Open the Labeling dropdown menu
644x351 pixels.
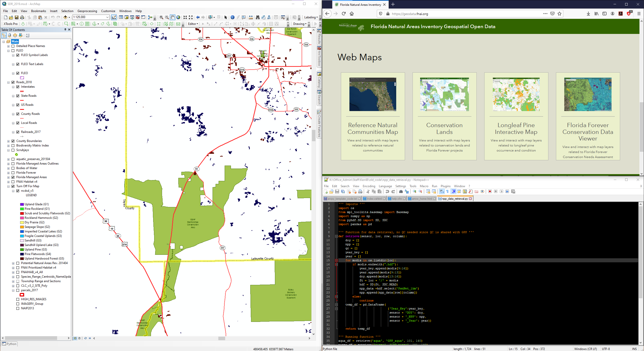tap(311, 17)
